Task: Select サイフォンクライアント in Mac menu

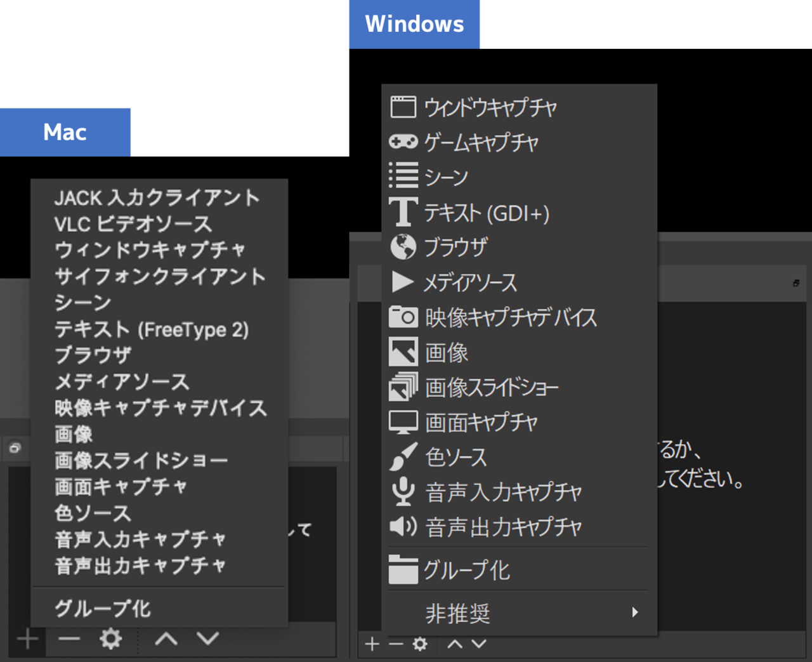Action: [159, 277]
